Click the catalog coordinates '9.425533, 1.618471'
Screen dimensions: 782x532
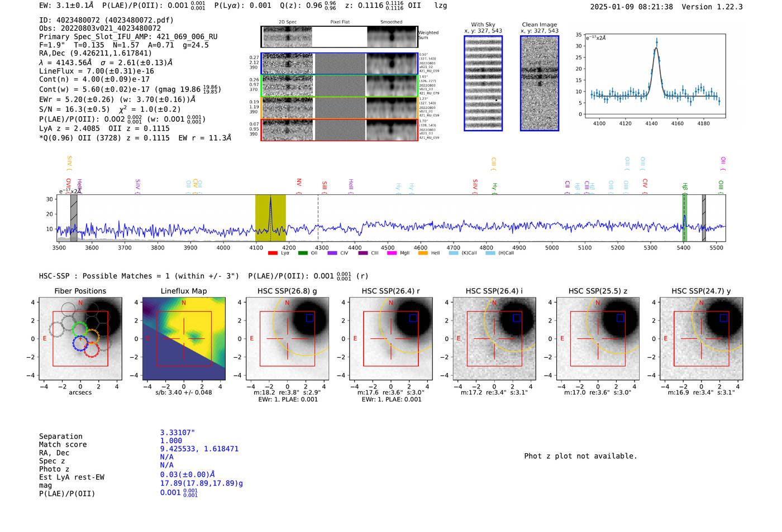click(x=199, y=449)
